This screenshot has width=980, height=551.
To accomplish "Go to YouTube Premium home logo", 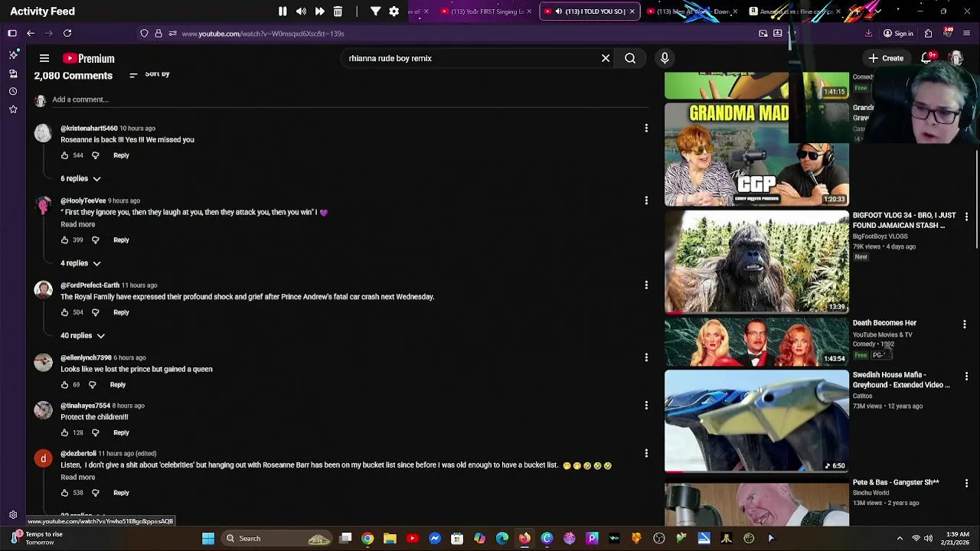I will 89,58.
